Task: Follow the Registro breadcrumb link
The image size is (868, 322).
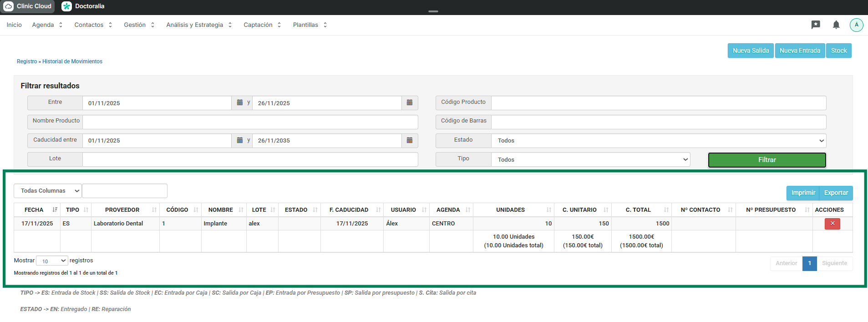Action: pos(27,61)
